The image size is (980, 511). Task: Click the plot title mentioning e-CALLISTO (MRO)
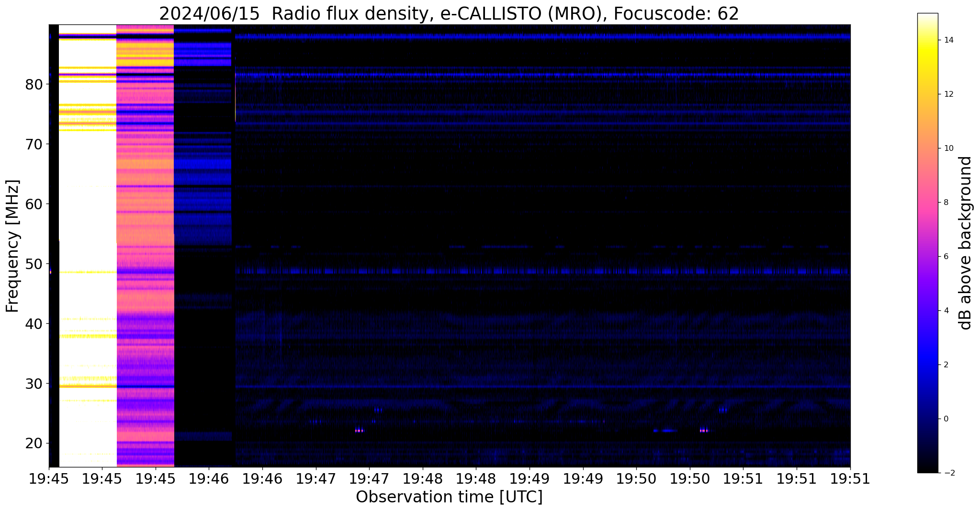click(x=449, y=14)
